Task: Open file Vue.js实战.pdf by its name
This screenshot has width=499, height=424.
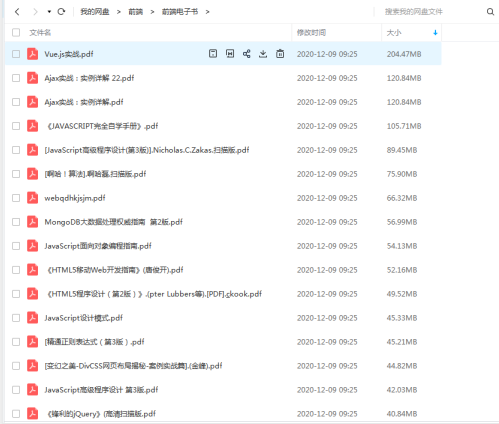Action: [x=69, y=54]
